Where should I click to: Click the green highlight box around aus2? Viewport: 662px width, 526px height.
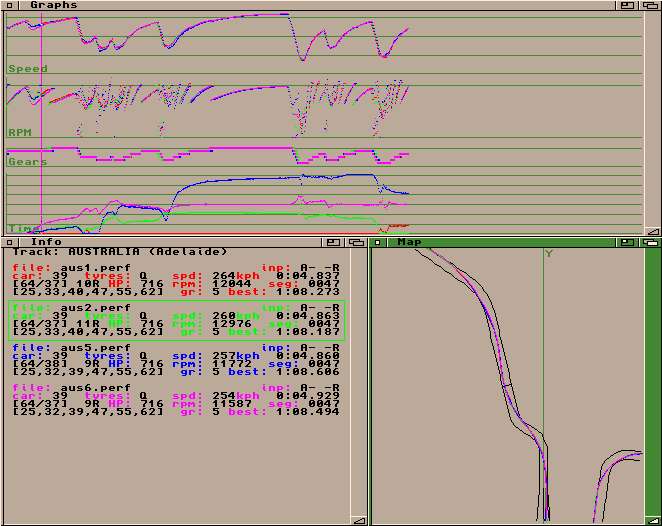pyautogui.click(x=176, y=320)
